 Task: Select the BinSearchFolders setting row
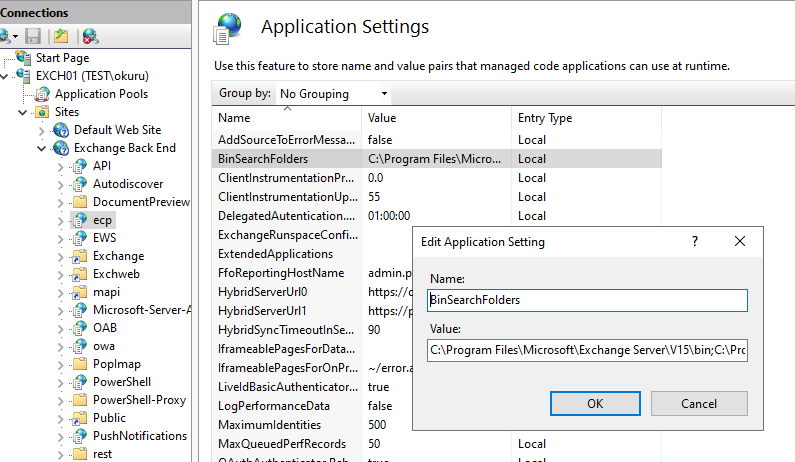click(x=437, y=159)
